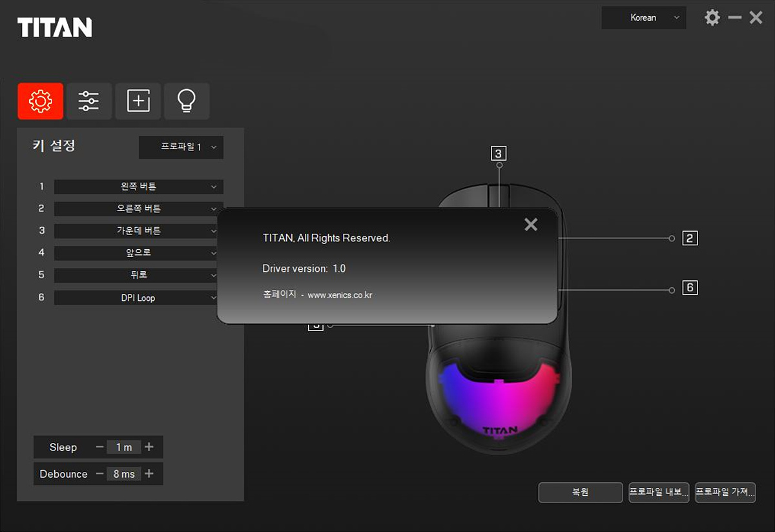The width and height of the screenshot is (775, 532).
Task: Open key 1 왼쪽 버튼 dropdown
Action: tap(139, 187)
